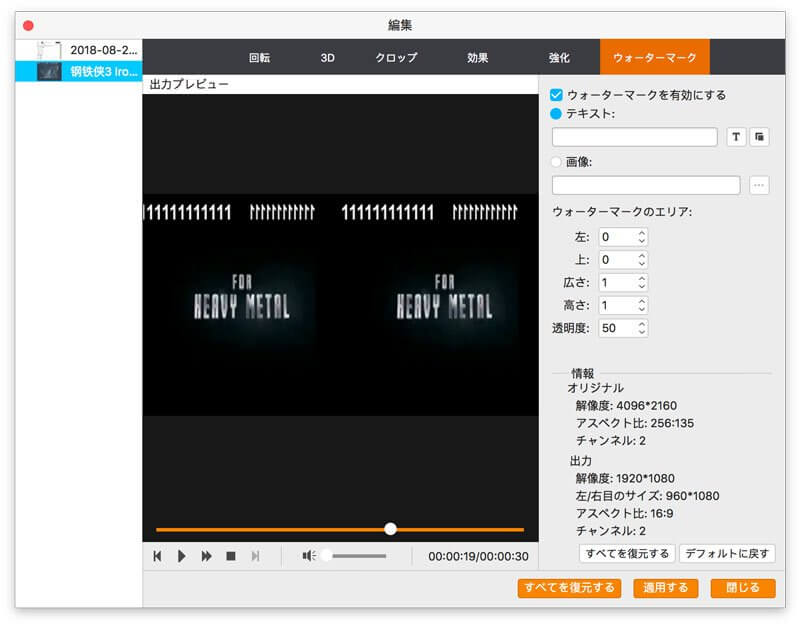Viewport: 800px width, 626px height.
Task: Switch to the 回転 tab
Action: (259, 58)
